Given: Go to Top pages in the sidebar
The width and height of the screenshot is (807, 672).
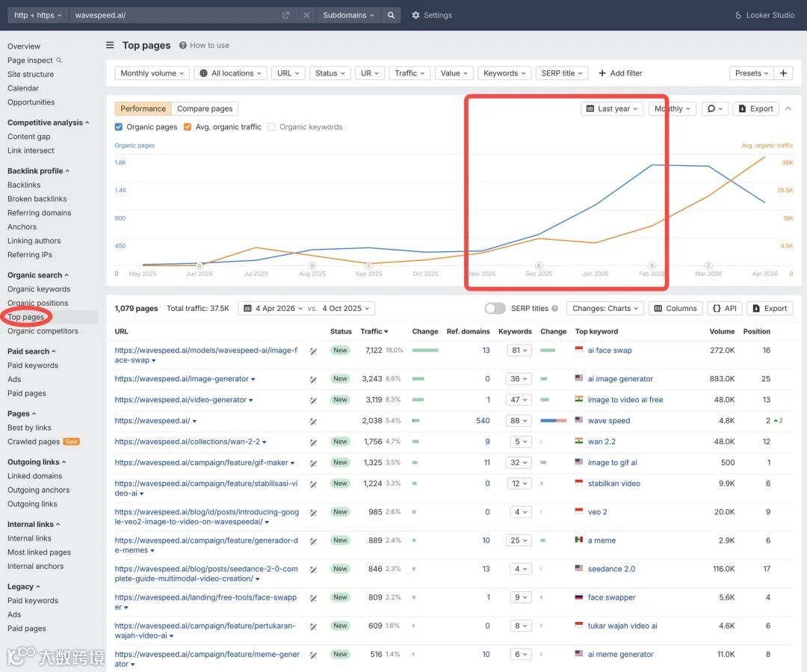Looking at the screenshot, I should [x=25, y=317].
